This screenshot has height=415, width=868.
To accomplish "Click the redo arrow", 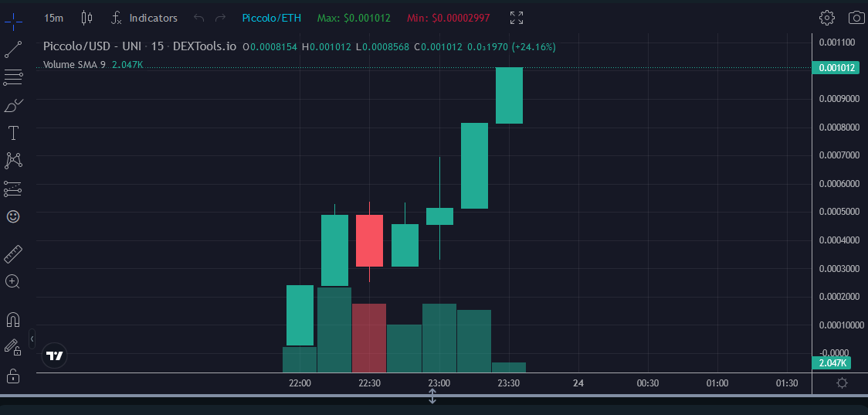I will click(x=220, y=19).
